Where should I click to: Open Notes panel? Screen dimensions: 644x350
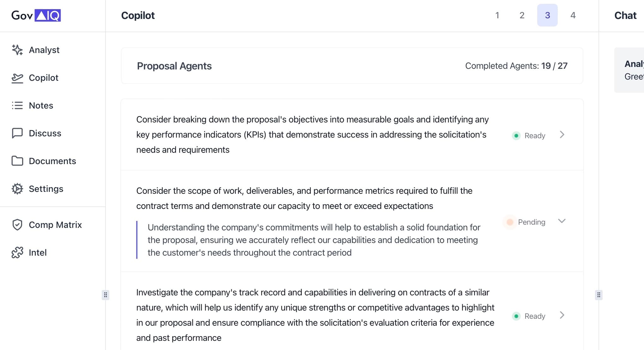coord(41,105)
